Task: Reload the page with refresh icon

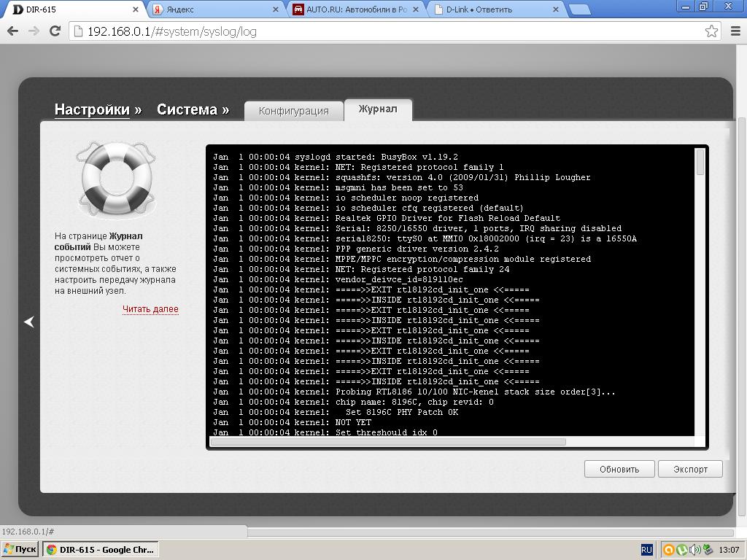Action: (55, 31)
